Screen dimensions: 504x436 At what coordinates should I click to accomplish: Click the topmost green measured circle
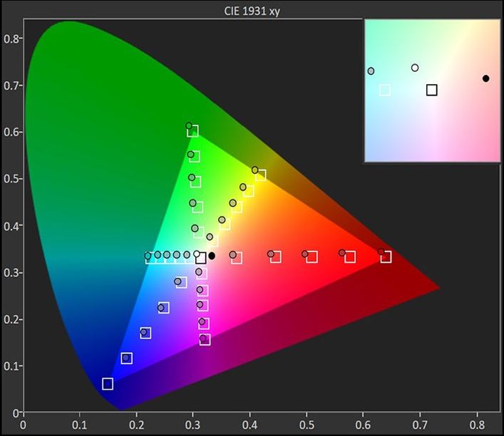click(189, 126)
